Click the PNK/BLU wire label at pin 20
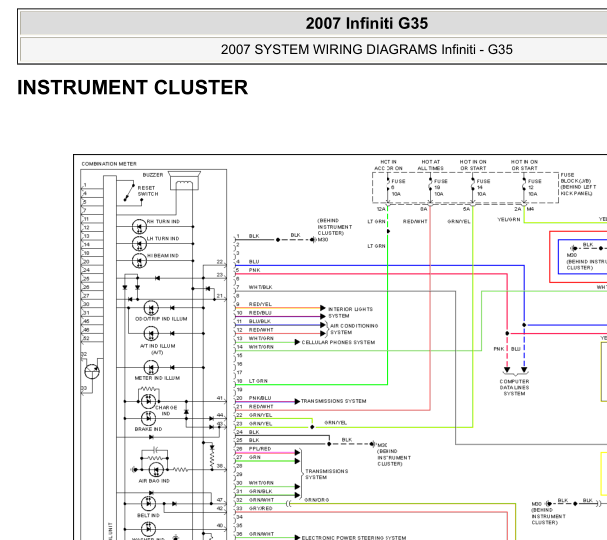Image resolution: width=607 pixels, height=540 pixels. [x=260, y=398]
